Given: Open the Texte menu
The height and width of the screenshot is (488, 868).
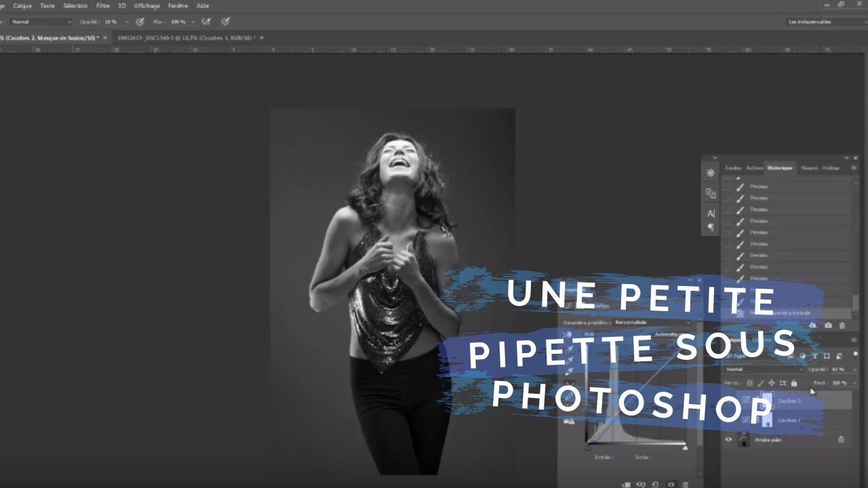Looking at the screenshot, I should coord(47,5).
